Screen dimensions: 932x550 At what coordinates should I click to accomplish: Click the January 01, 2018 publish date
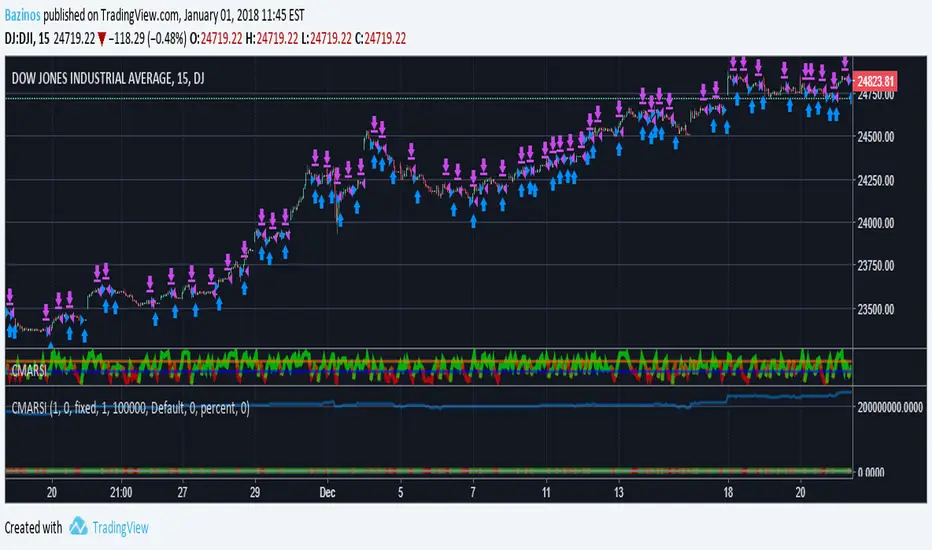pos(221,15)
